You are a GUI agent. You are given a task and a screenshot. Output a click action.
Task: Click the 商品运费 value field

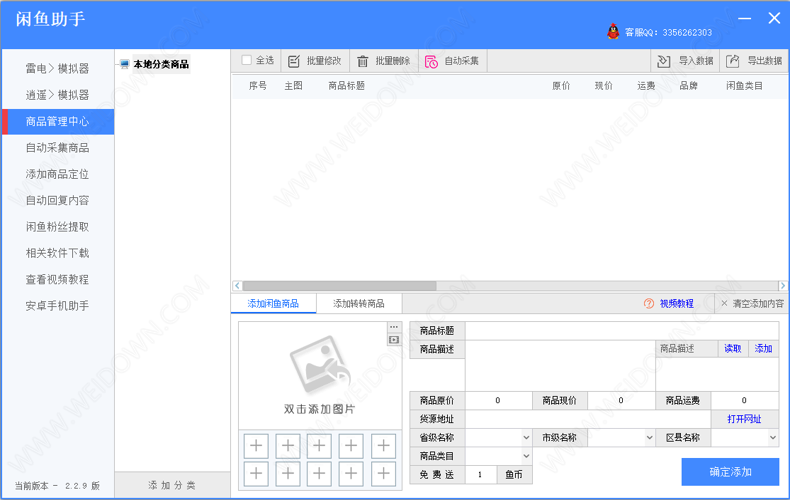click(x=745, y=401)
